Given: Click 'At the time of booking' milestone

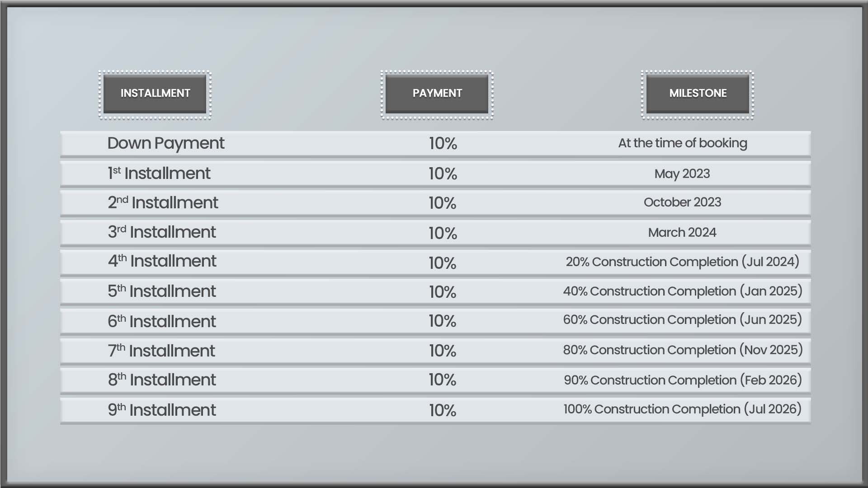Looking at the screenshot, I should [x=683, y=143].
